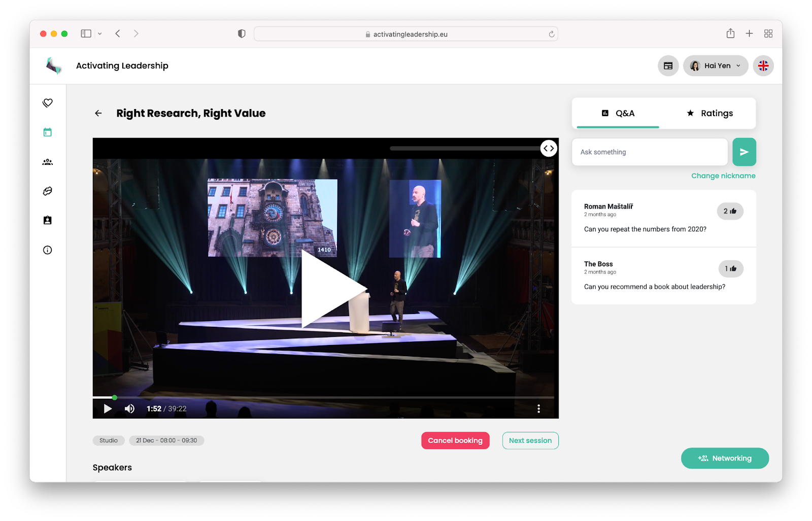This screenshot has height=521, width=812.
Task: Reload the page in Safari address bar
Action: pyautogui.click(x=552, y=34)
